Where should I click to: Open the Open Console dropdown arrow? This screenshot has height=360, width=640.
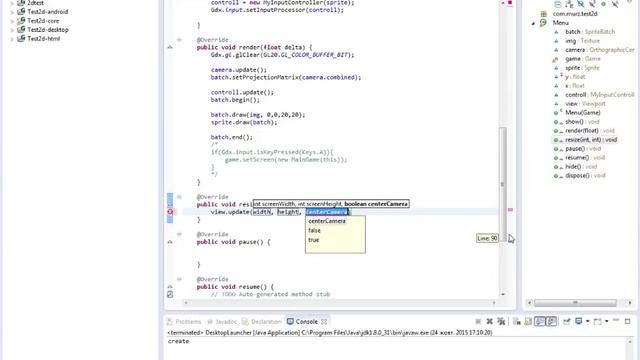607,321
